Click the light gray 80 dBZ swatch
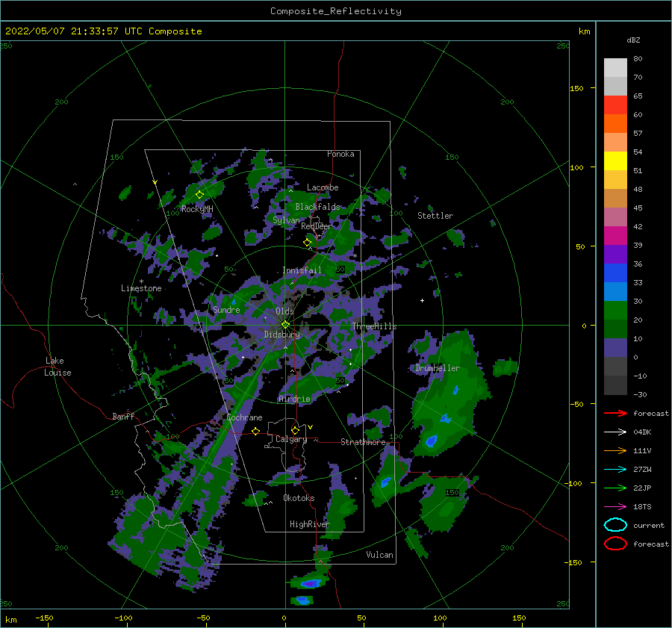The width and height of the screenshot is (672, 628). 615,67
